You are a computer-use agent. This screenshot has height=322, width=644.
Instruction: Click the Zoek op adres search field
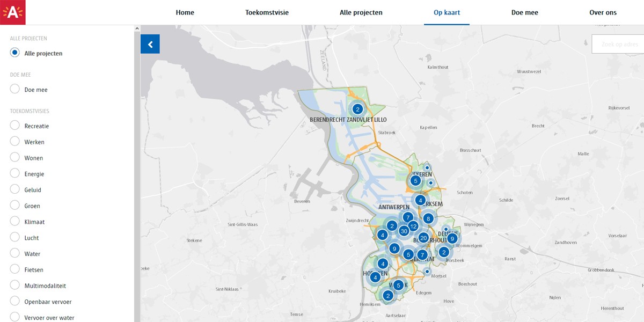coord(618,44)
